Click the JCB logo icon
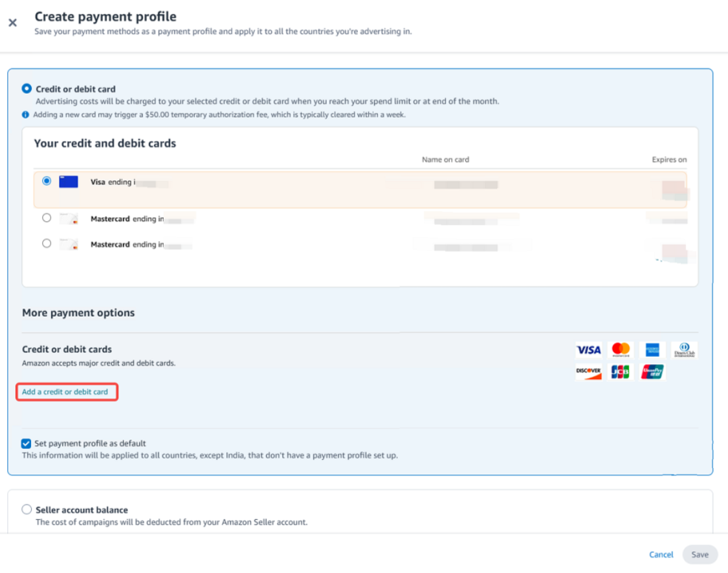The height and width of the screenshot is (573, 728). tap(621, 372)
